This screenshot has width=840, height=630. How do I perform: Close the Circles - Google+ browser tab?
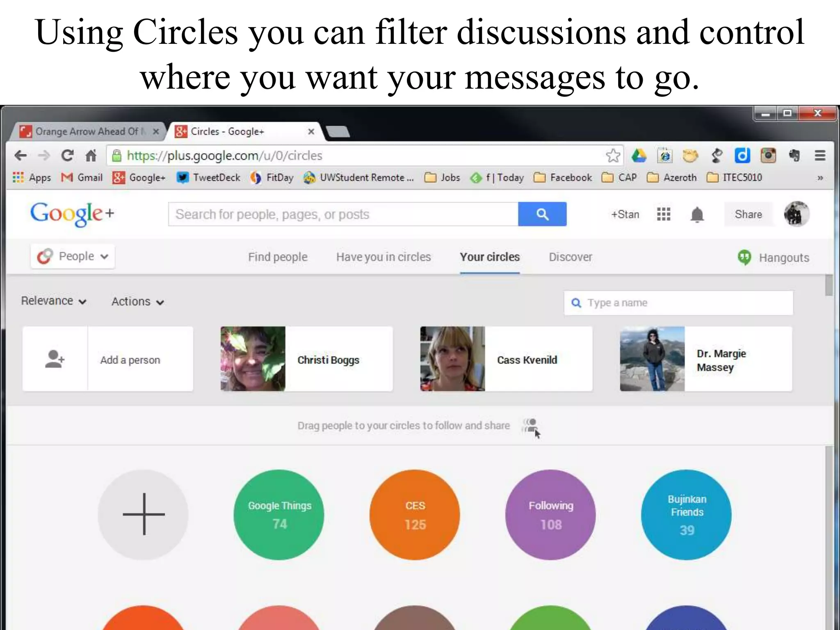click(x=311, y=132)
